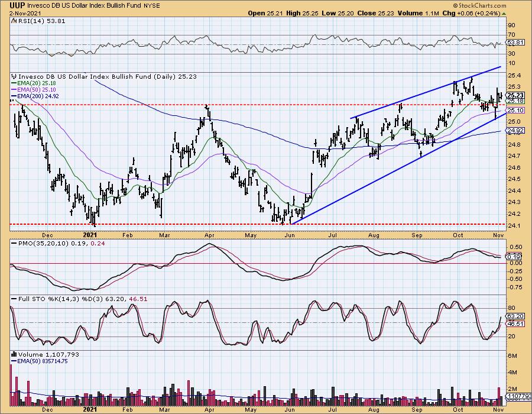This screenshot has height=414, width=532.
Task: Click the 53.81 RSI value tag
Action: pos(515,43)
